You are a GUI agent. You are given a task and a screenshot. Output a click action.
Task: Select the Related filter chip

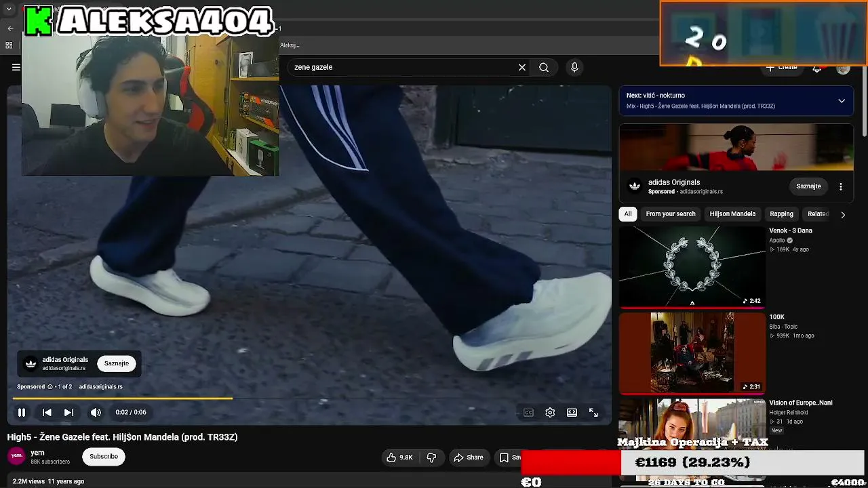(817, 214)
